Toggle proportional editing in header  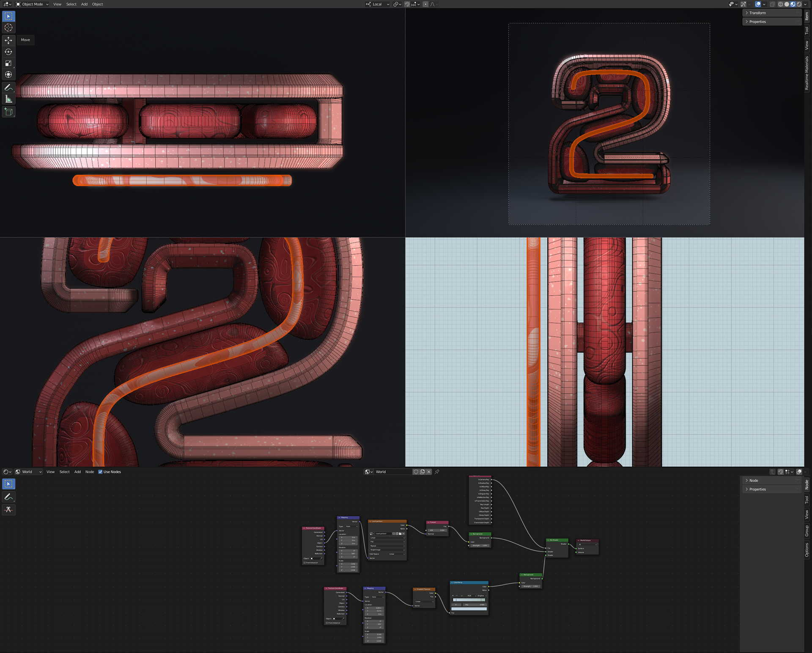tap(425, 4)
